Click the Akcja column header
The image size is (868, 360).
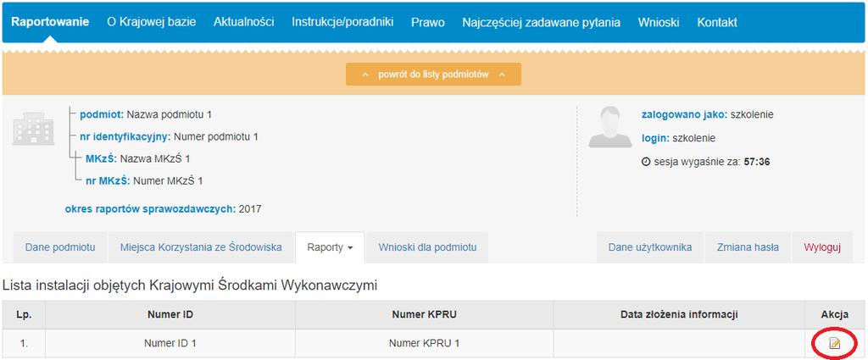tap(835, 315)
